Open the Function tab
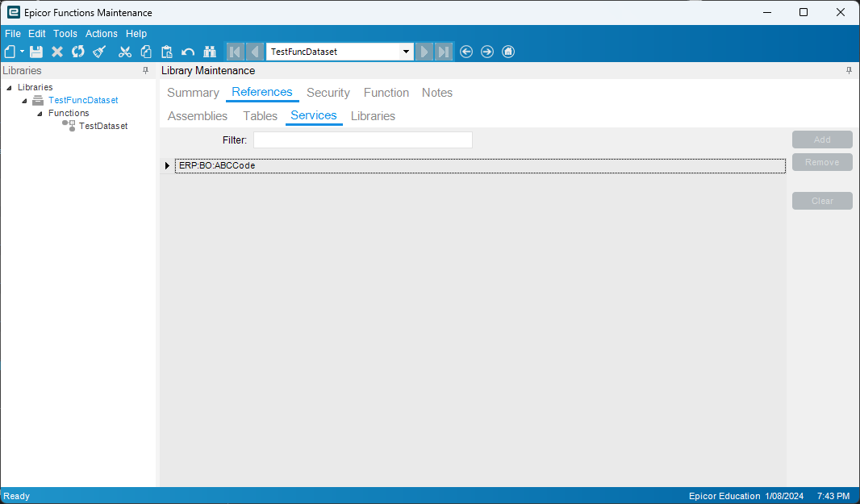The height and width of the screenshot is (504, 860). click(x=386, y=93)
